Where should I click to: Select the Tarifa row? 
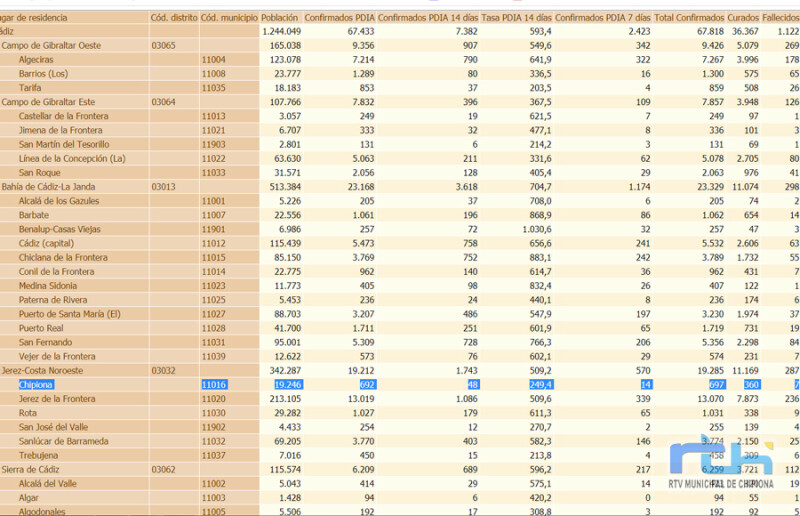tap(400, 88)
